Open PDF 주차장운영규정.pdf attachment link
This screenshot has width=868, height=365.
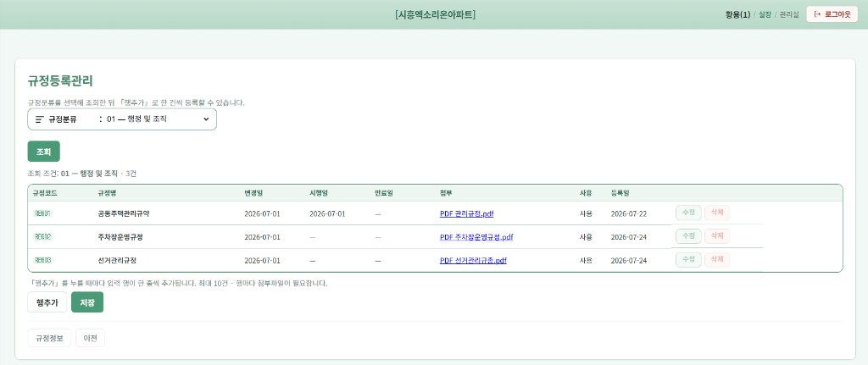(x=476, y=237)
